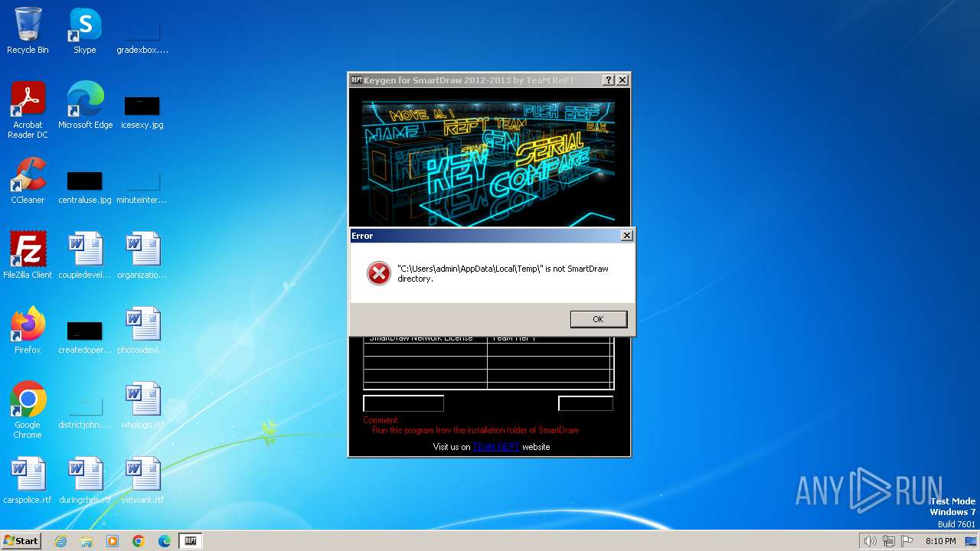Select duringchris.rtf document icon

pyautogui.click(x=85, y=481)
